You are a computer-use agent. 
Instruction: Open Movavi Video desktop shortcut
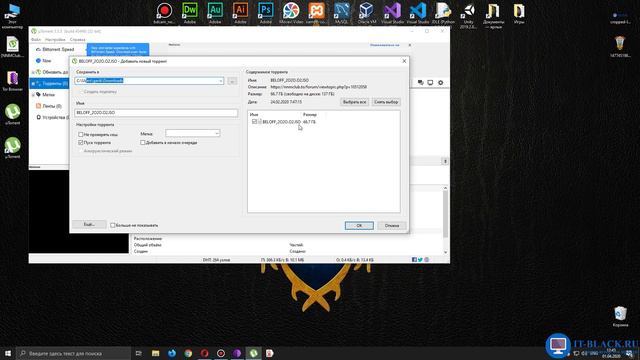pos(291,12)
